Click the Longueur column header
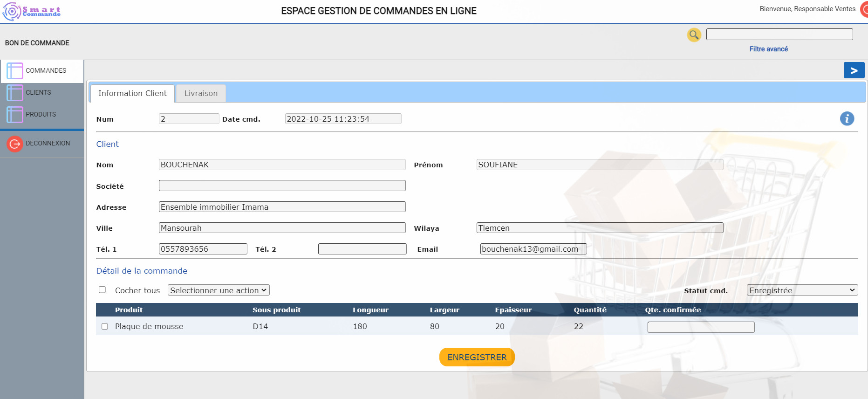The image size is (868, 399). coord(370,310)
